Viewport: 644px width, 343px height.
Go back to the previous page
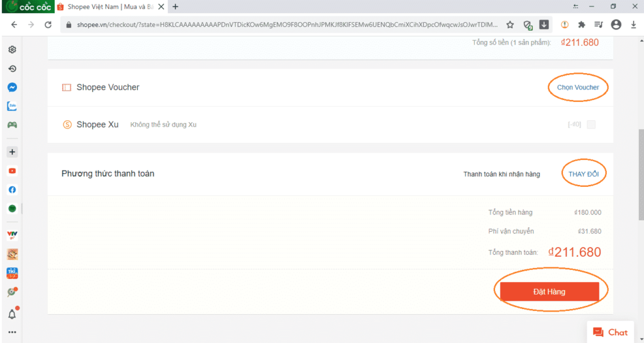click(x=14, y=25)
